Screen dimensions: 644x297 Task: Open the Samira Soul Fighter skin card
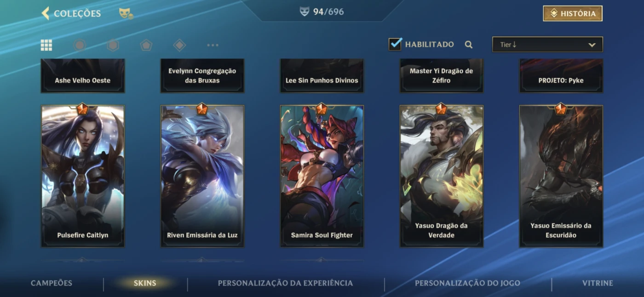(322, 176)
